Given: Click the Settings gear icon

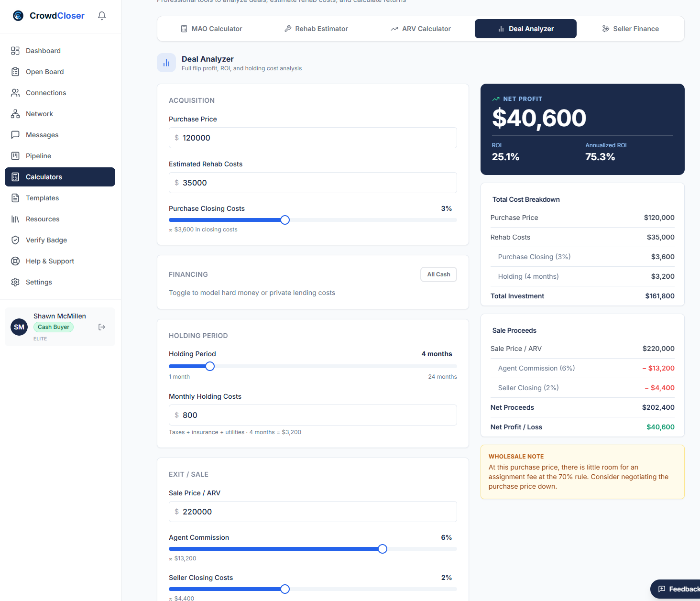Looking at the screenshot, I should coord(15,282).
